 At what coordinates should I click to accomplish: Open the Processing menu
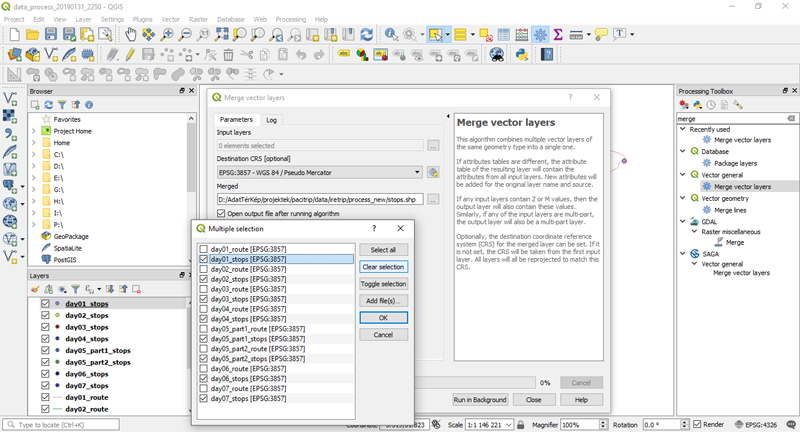[290, 19]
